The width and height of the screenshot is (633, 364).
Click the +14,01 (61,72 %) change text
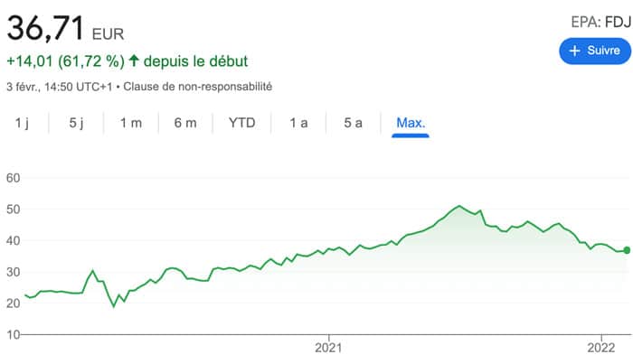[64, 61]
